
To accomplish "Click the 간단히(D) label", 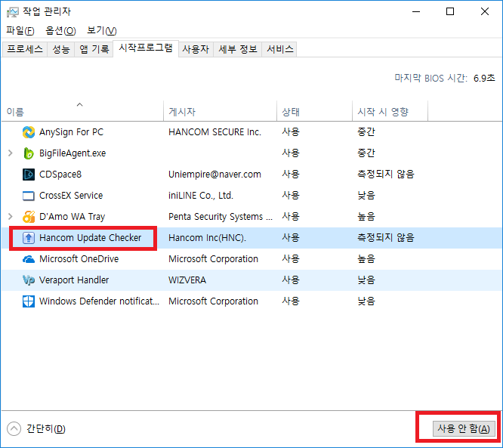I will tap(46, 429).
